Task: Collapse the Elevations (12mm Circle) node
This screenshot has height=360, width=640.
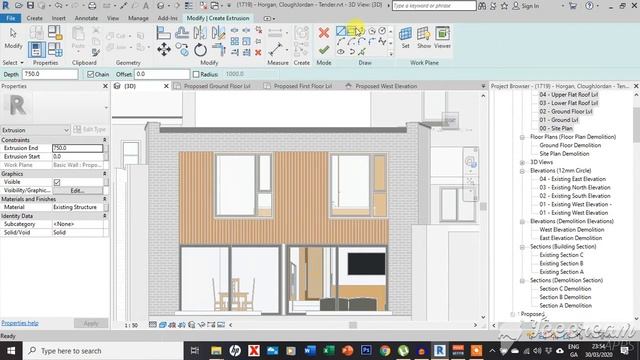Action: point(522,171)
